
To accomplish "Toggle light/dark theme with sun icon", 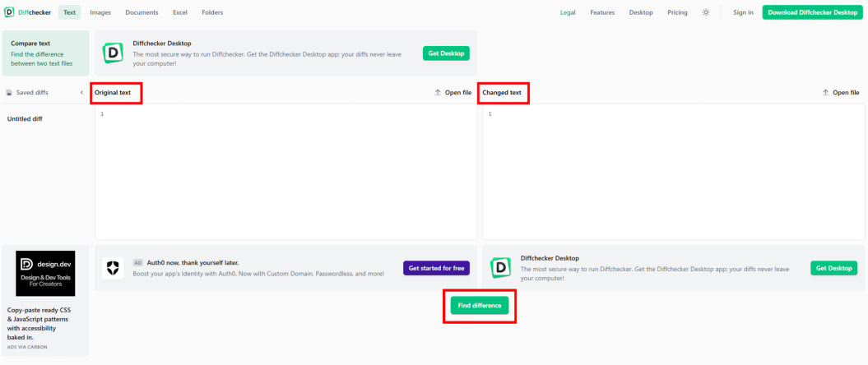I will tap(705, 12).
